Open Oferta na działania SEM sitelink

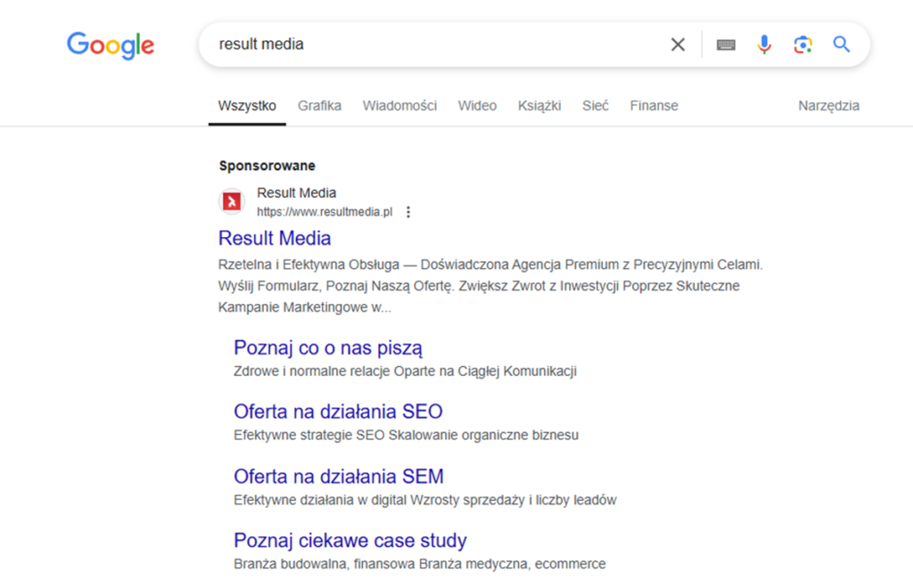(x=338, y=477)
